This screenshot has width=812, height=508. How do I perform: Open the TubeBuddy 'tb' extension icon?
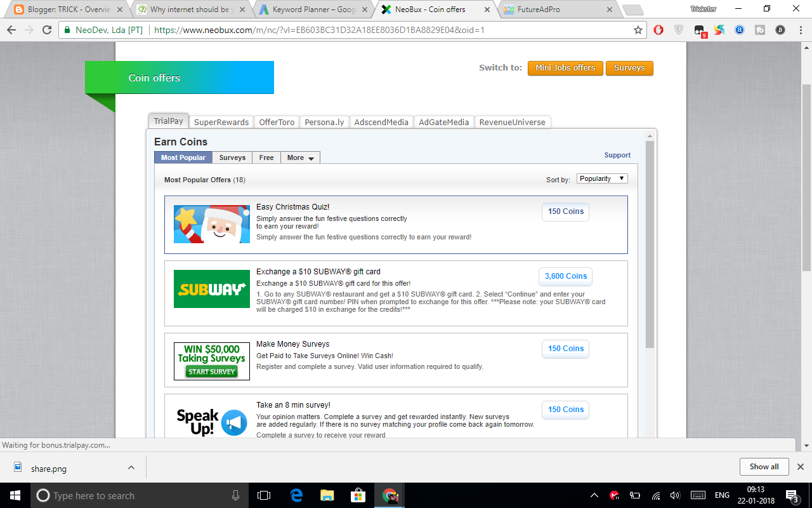pyautogui.click(x=760, y=30)
